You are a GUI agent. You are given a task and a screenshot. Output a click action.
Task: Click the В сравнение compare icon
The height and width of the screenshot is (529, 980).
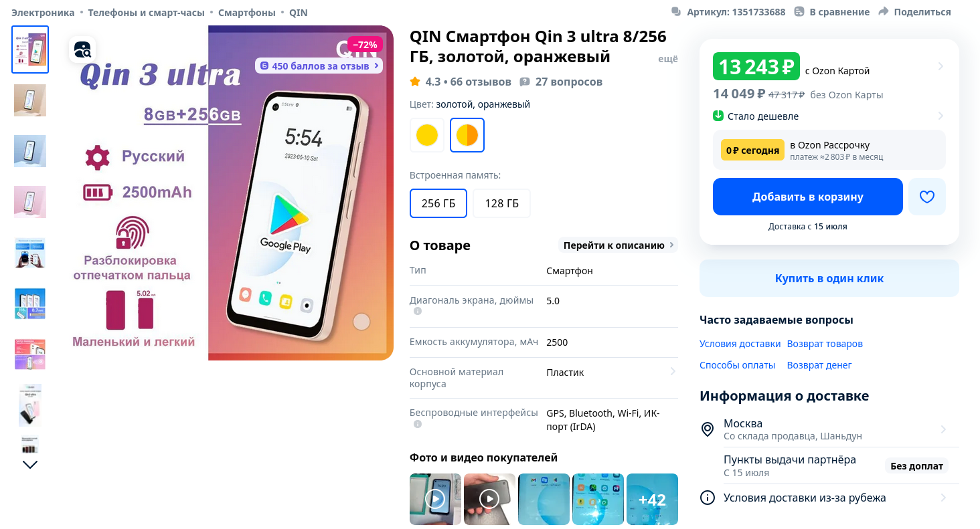pos(799,11)
